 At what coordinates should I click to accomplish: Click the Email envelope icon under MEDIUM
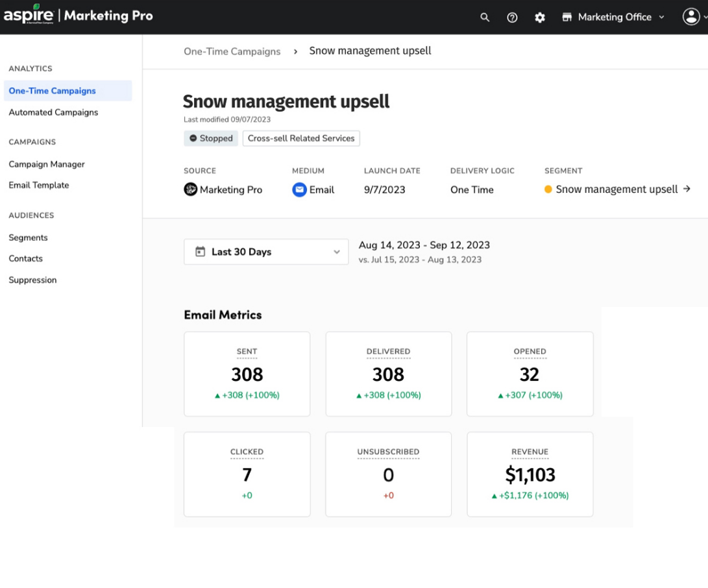[299, 190]
